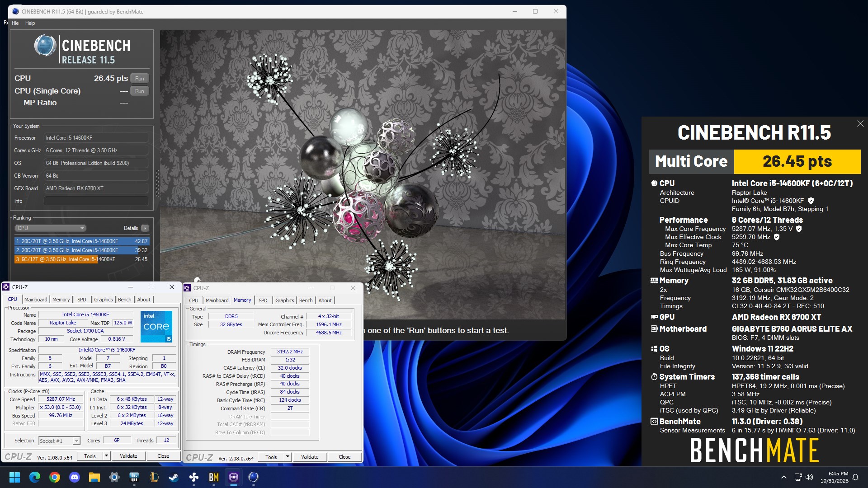Close the BenchMate result panel
The height and width of the screenshot is (488, 868).
tap(860, 124)
